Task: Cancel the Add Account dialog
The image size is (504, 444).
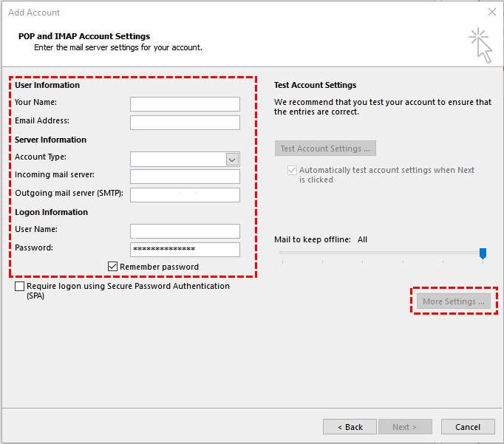Action: click(468, 427)
